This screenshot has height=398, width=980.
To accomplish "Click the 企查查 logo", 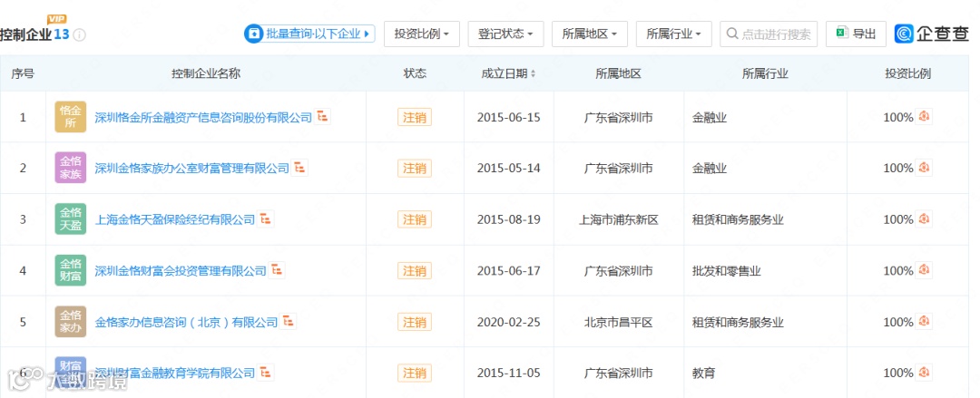I will [931, 34].
